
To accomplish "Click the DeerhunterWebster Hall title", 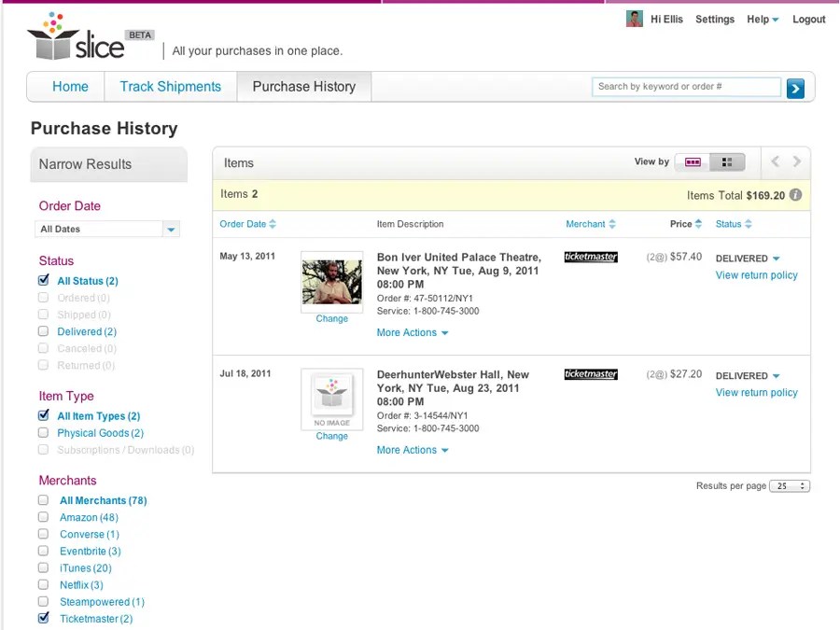I will (x=454, y=388).
